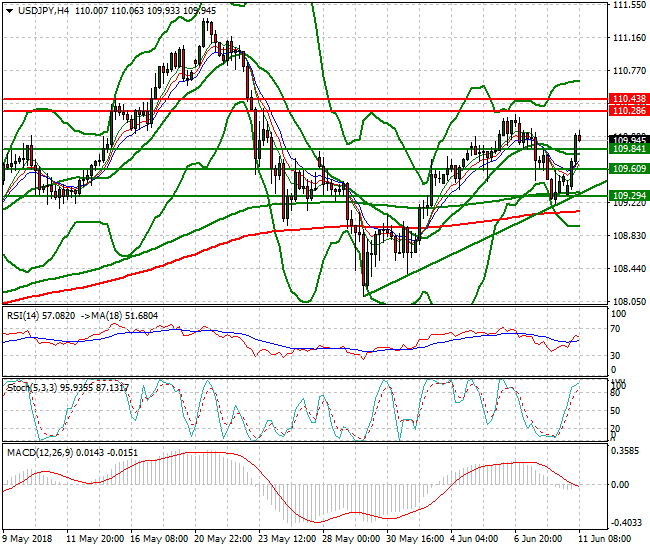Open the chart menu triangle beside USDJPY,H4

(10, 11)
